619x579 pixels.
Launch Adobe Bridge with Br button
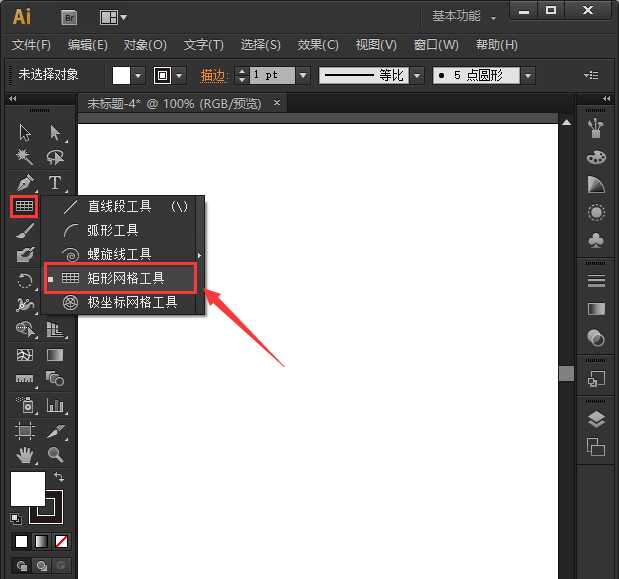coord(69,17)
